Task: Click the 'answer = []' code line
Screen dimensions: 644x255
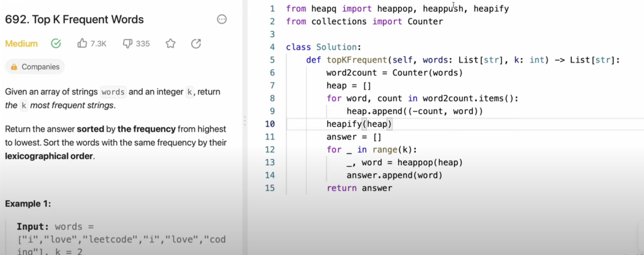Action: 354,137
